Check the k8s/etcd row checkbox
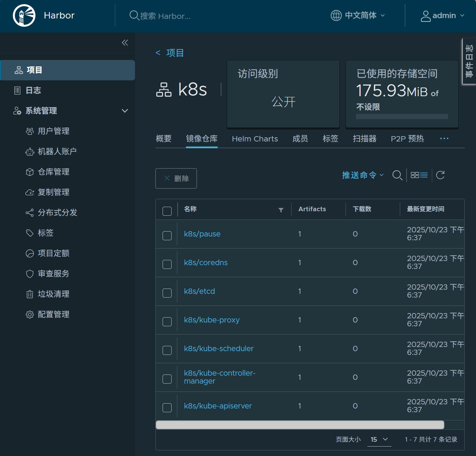 (167, 293)
